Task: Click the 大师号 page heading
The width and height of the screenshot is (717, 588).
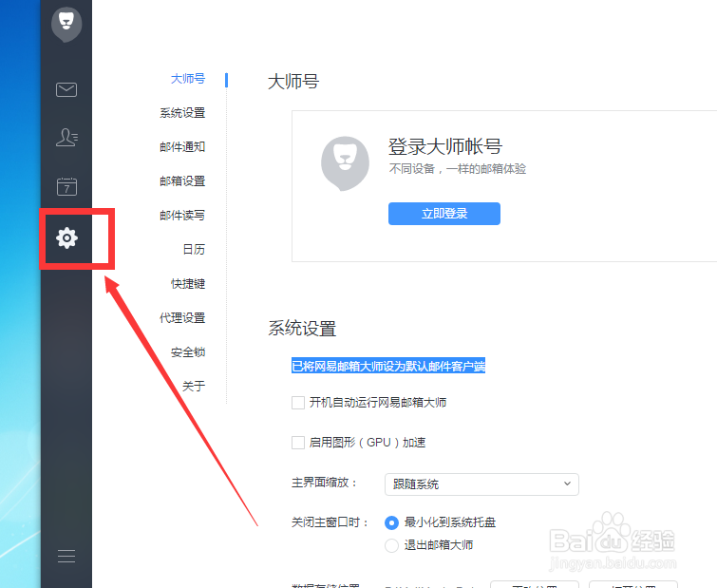Action: (293, 82)
